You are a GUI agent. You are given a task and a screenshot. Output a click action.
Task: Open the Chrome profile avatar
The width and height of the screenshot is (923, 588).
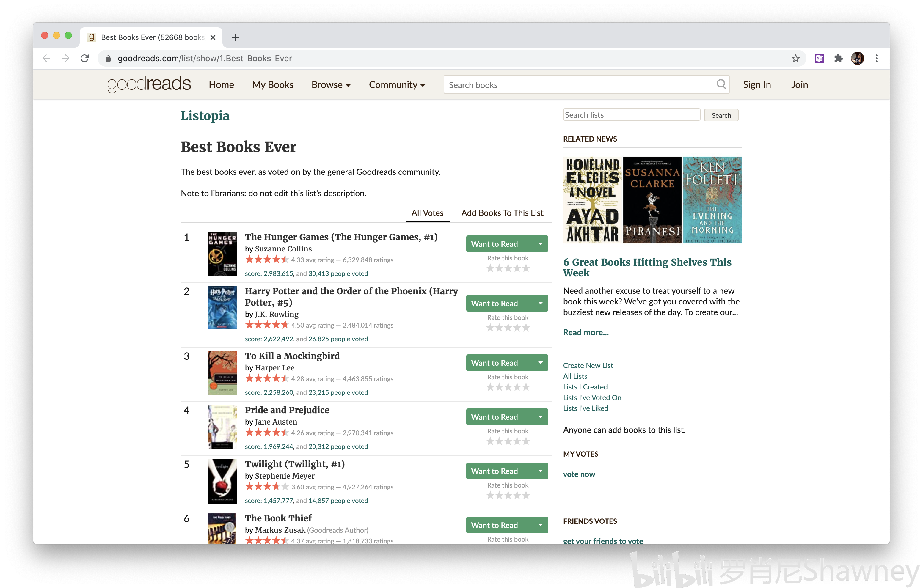coord(858,58)
